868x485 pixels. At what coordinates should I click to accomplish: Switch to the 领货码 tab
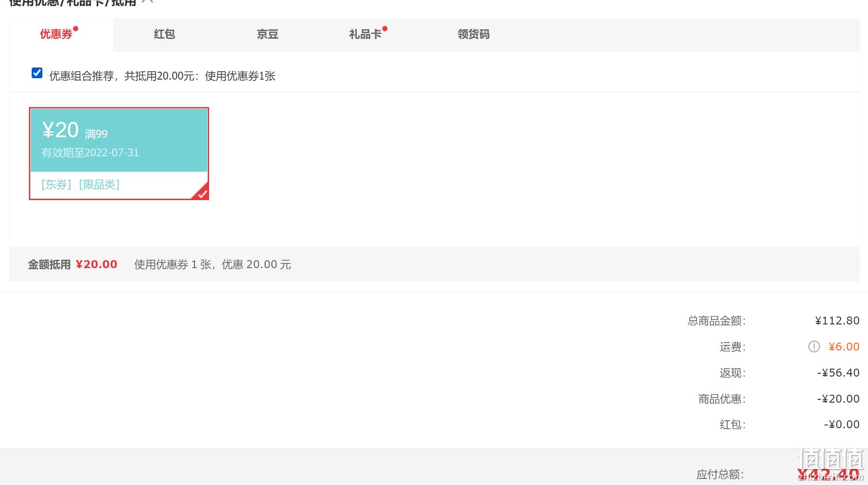(x=473, y=34)
